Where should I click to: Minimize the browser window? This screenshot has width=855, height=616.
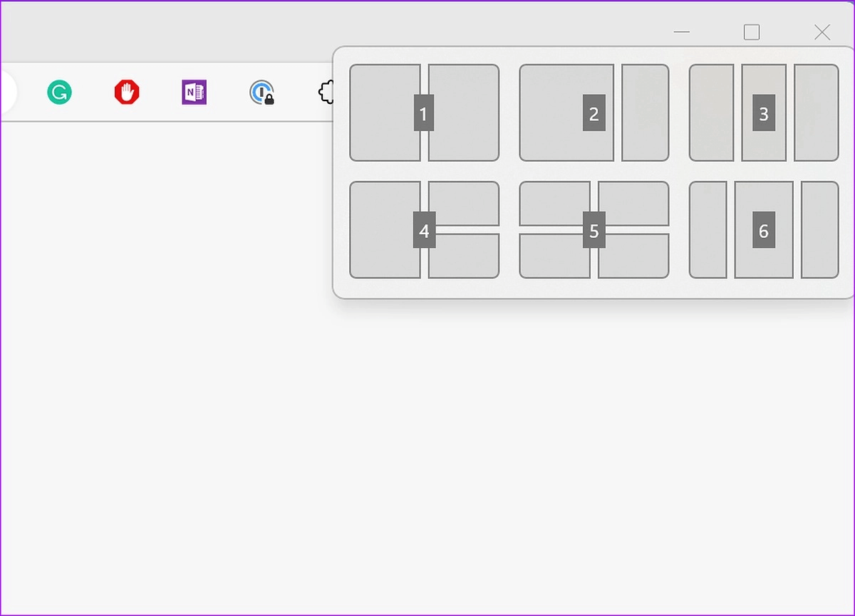pyautogui.click(x=682, y=32)
